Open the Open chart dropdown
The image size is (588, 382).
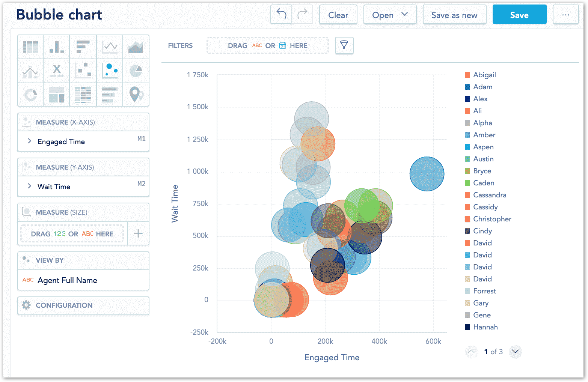[390, 15]
